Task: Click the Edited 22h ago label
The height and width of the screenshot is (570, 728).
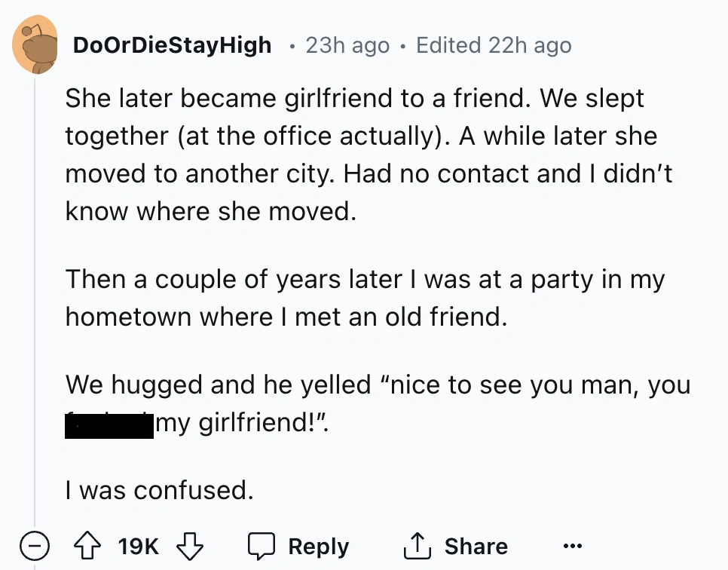Action: click(x=493, y=44)
